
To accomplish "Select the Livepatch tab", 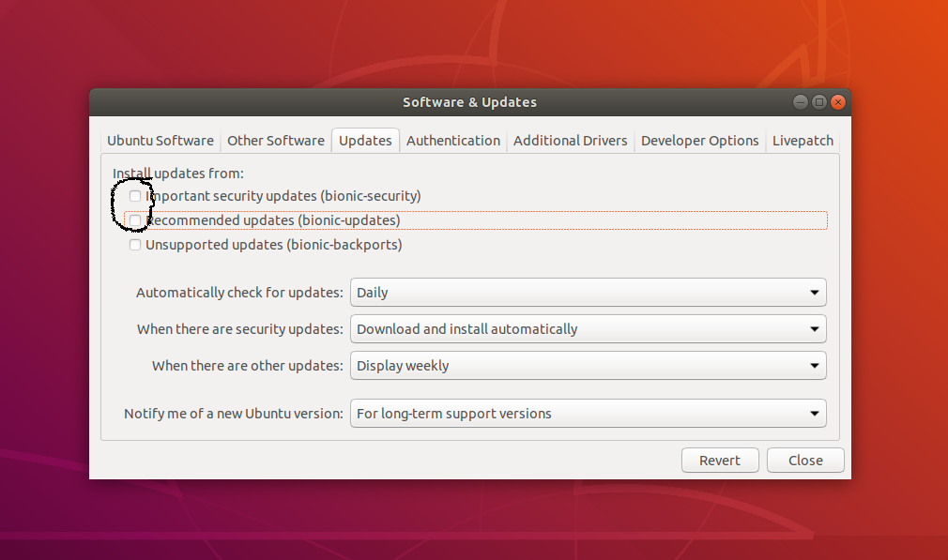I will pos(803,140).
